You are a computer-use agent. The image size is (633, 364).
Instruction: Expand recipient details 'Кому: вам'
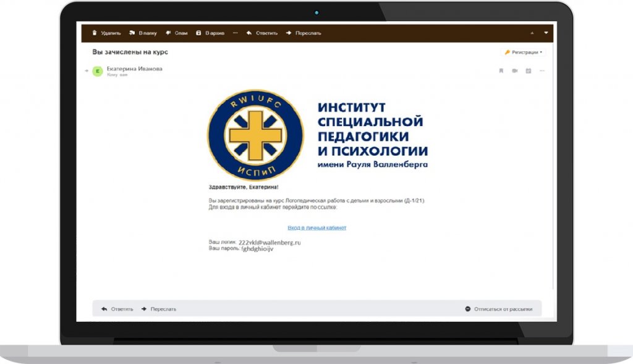tap(117, 75)
